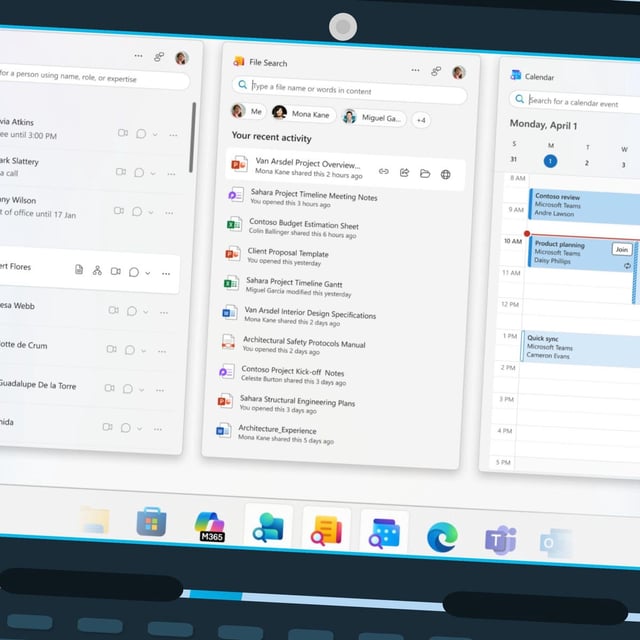
Task: Start video call with Flores
Action: 116,271
